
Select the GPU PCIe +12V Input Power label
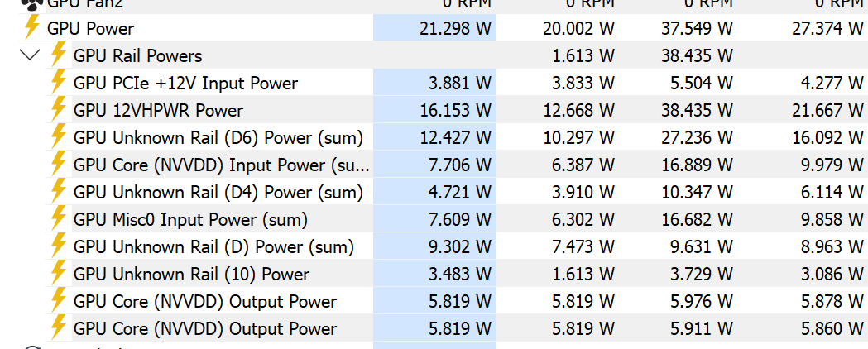pyautogui.click(x=185, y=84)
